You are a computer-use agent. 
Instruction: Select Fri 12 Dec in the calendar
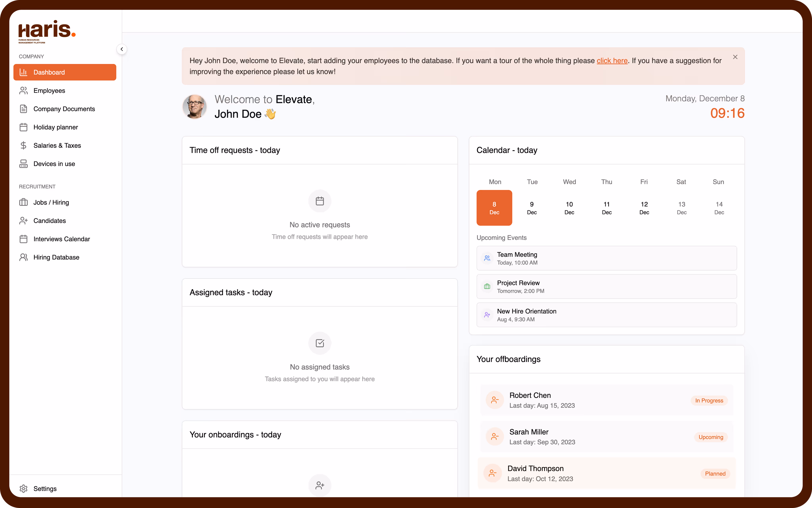pos(644,208)
